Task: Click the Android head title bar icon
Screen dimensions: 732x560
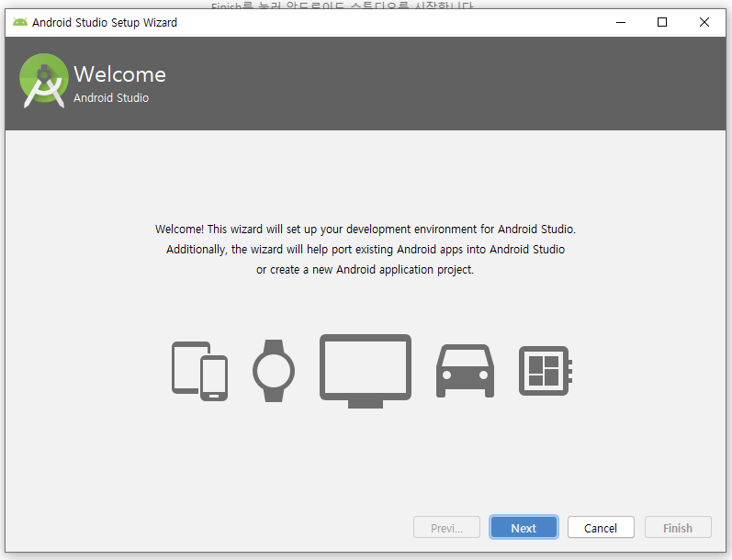Action: (20, 22)
